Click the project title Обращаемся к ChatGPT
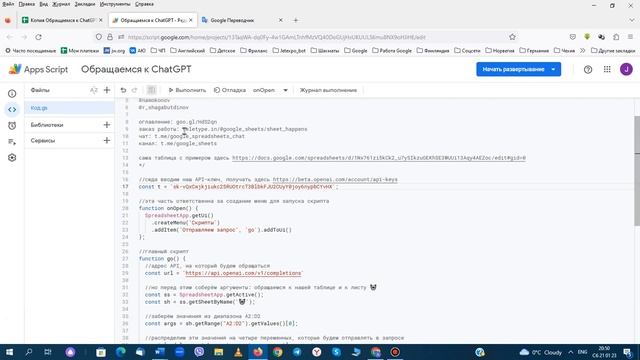640x360 pixels. (136, 69)
